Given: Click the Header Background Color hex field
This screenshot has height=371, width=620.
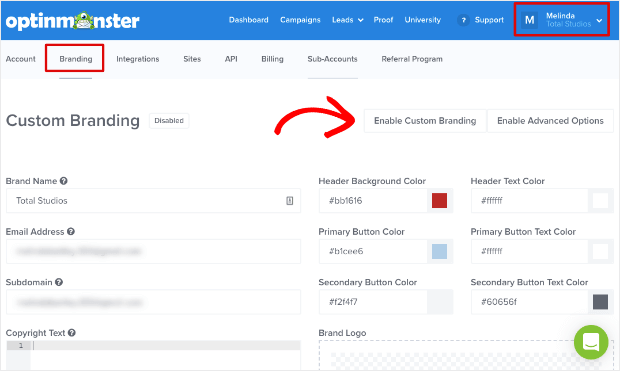Looking at the screenshot, I should coord(373,201).
